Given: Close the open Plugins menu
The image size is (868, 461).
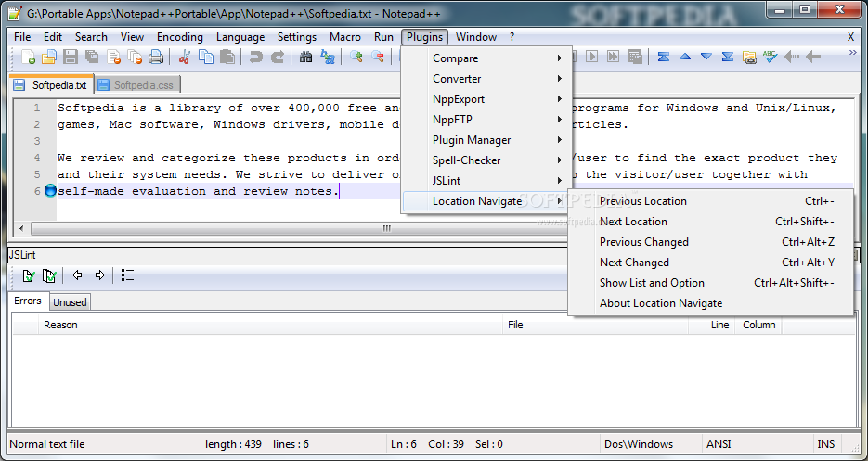Looking at the screenshot, I should [x=424, y=37].
